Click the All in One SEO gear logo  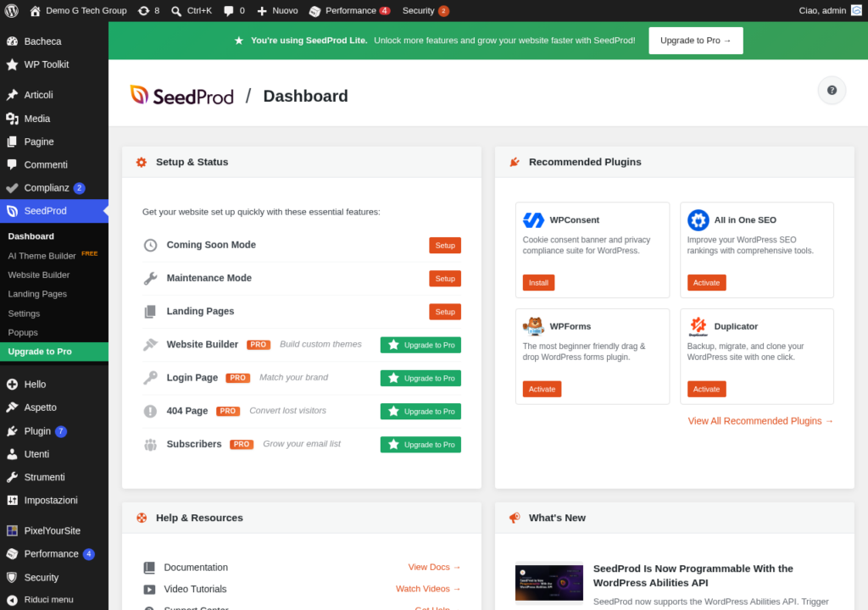[x=698, y=219]
